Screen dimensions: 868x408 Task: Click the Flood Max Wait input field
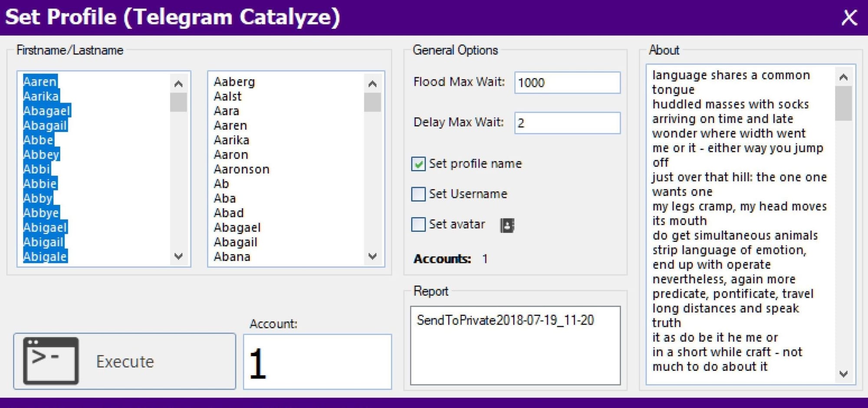tap(567, 82)
